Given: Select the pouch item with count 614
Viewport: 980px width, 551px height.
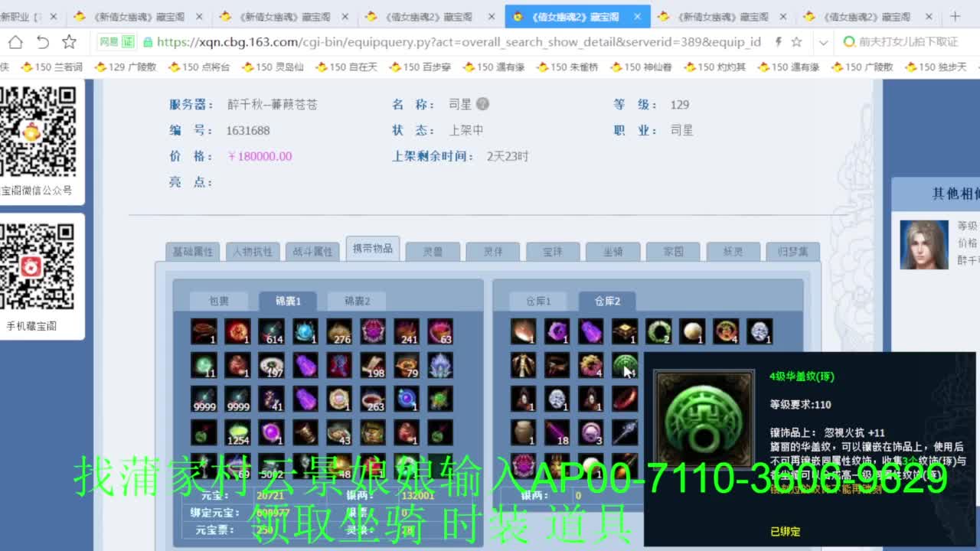Looking at the screenshot, I should 271,331.
